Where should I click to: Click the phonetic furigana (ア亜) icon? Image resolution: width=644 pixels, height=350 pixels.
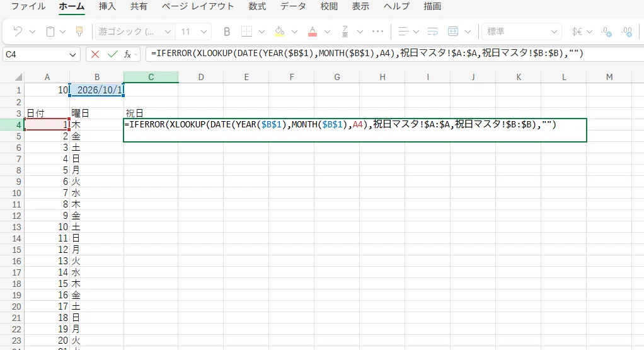tap(345, 32)
